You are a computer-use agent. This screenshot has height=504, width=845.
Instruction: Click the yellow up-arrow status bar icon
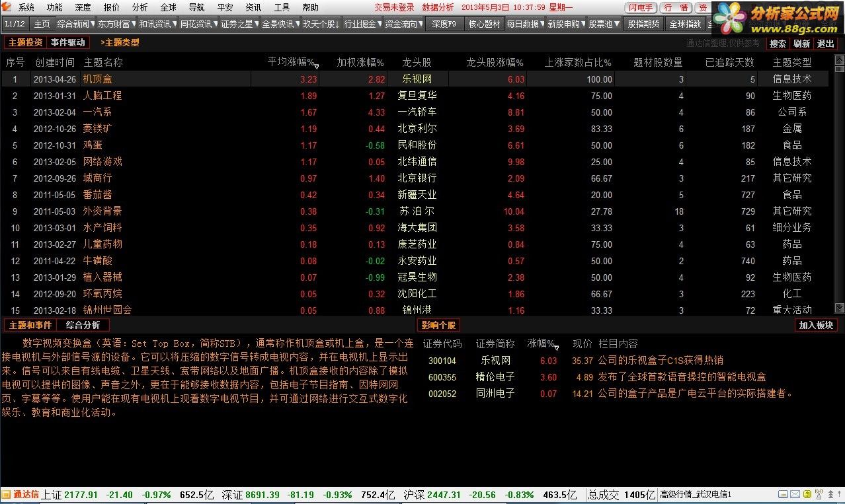pos(807,495)
